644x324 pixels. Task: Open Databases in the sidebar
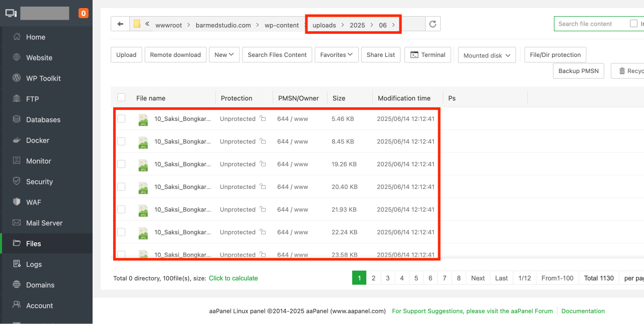43,119
